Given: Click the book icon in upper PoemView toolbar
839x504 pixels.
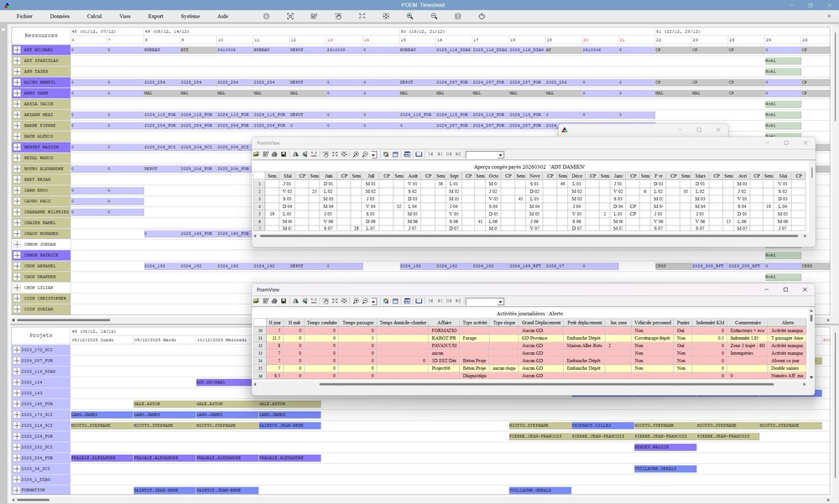Looking at the screenshot, I should pyautogui.click(x=419, y=154).
